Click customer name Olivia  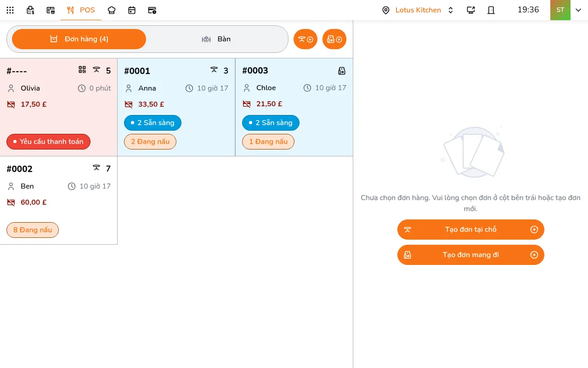[30, 88]
